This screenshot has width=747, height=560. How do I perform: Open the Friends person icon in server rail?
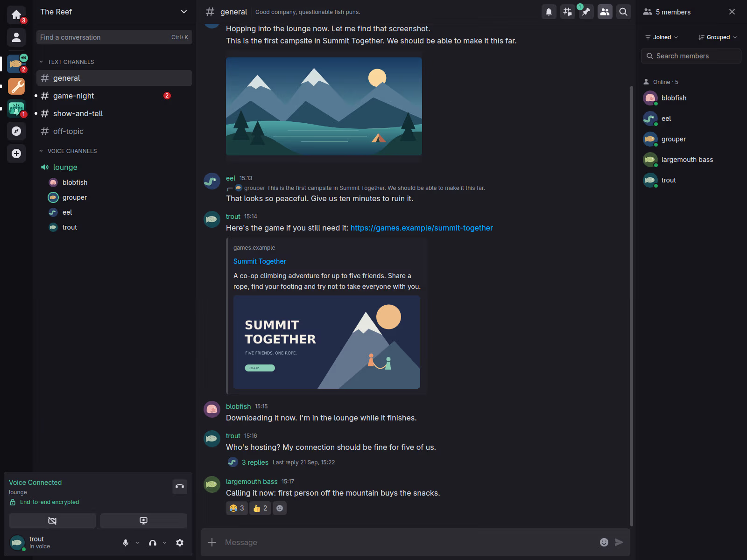(16, 37)
